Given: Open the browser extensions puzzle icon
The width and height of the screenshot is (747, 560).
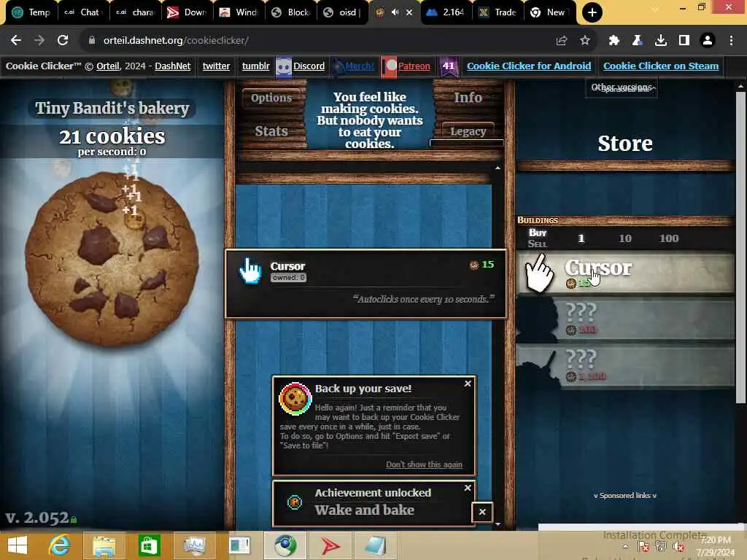Looking at the screenshot, I should point(614,41).
